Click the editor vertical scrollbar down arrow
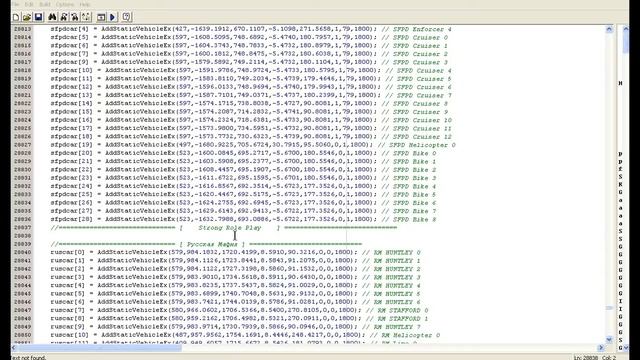This screenshot has height=360, width=640. pyautogui.click(x=609, y=339)
